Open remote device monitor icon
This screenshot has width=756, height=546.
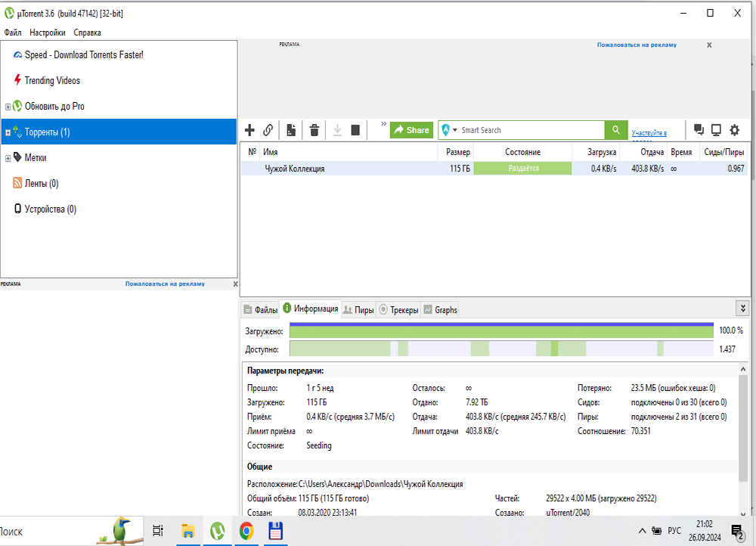717,130
